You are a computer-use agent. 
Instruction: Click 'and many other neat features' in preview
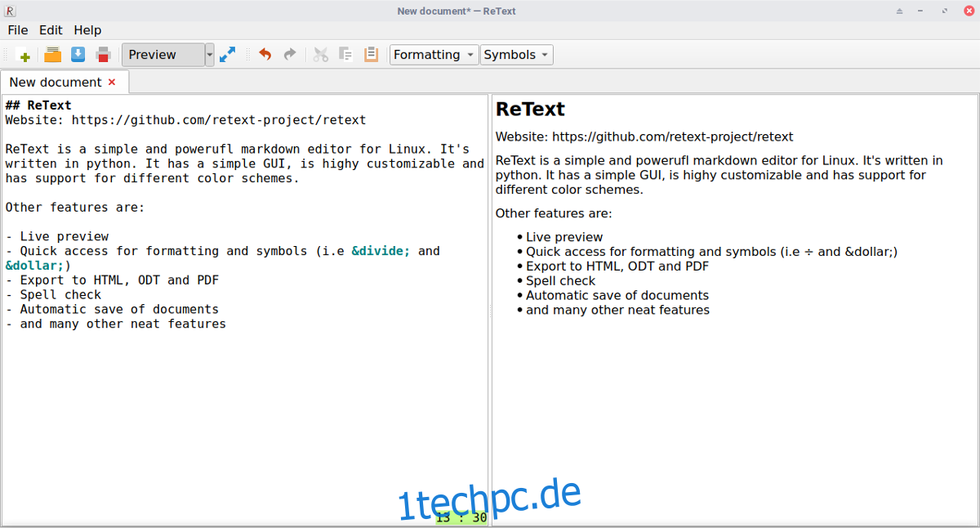click(618, 311)
